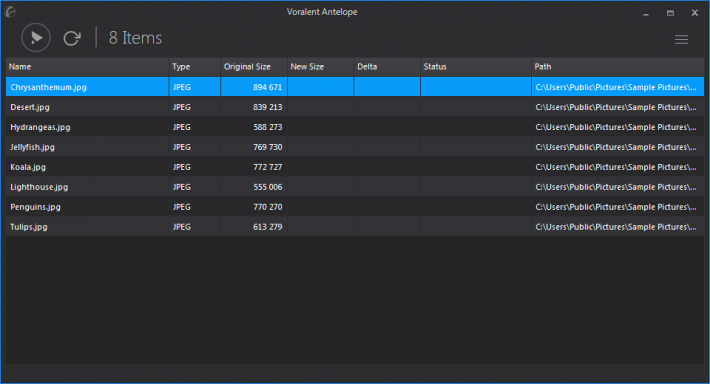Sort by the Delta column header
Viewport: 710px width, 384px height.
point(387,67)
